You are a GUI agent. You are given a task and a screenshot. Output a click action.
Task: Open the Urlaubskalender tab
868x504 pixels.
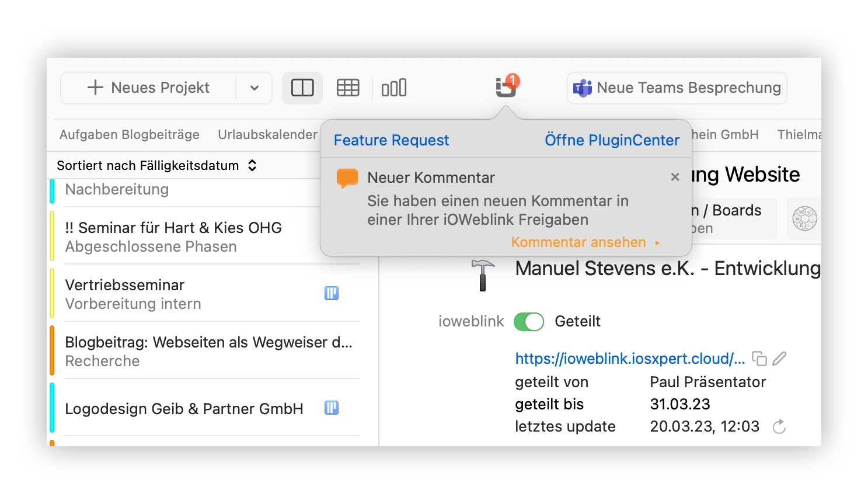[x=268, y=134]
